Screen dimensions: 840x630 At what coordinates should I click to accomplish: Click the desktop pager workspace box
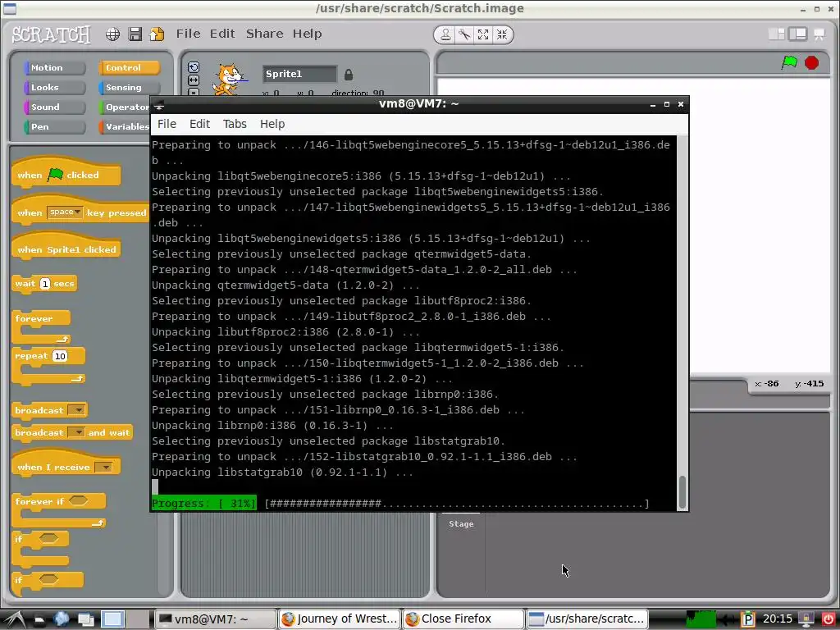click(112, 619)
